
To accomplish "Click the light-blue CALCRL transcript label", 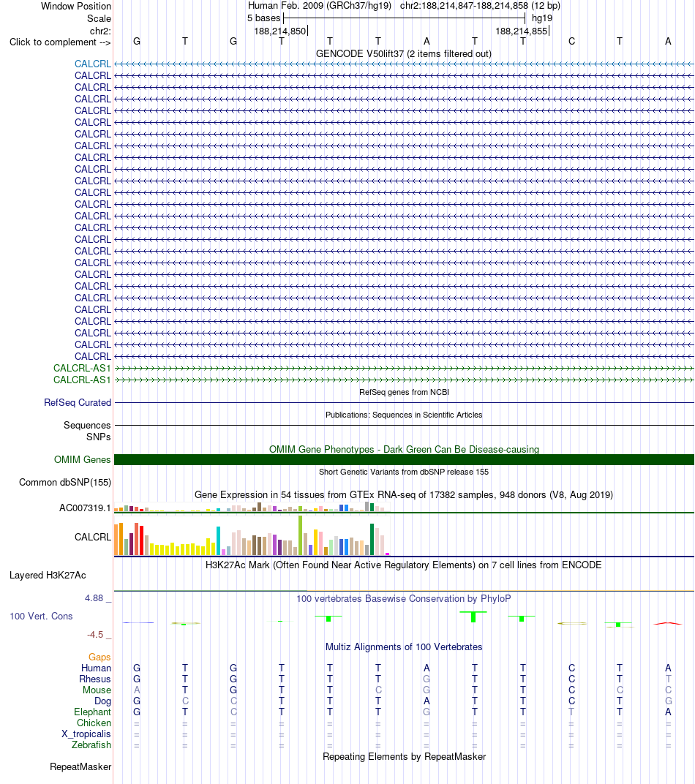I will (92, 64).
